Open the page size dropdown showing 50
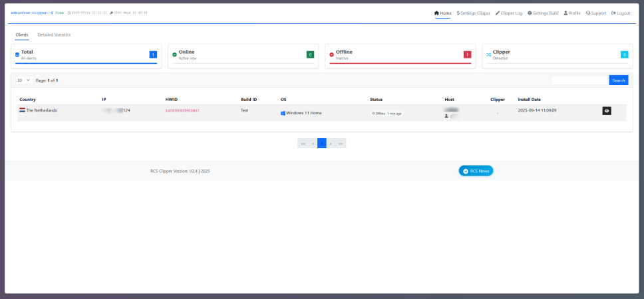Image resolution: width=644 pixels, height=299 pixels. pos(24,80)
